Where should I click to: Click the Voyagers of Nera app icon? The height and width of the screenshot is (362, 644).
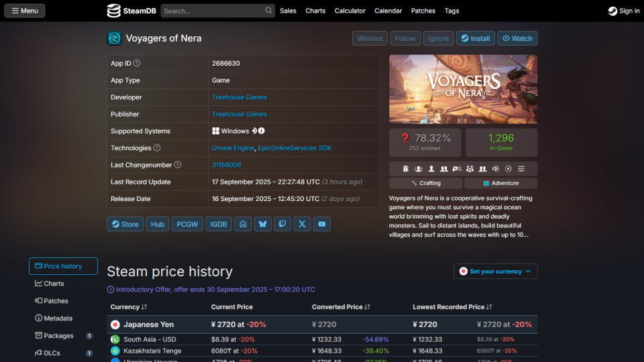pos(114,38)
